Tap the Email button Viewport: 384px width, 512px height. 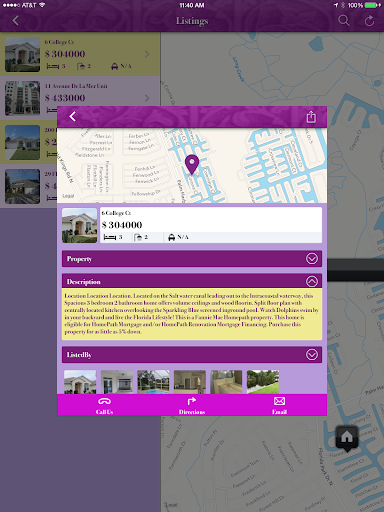click(279, 405)
